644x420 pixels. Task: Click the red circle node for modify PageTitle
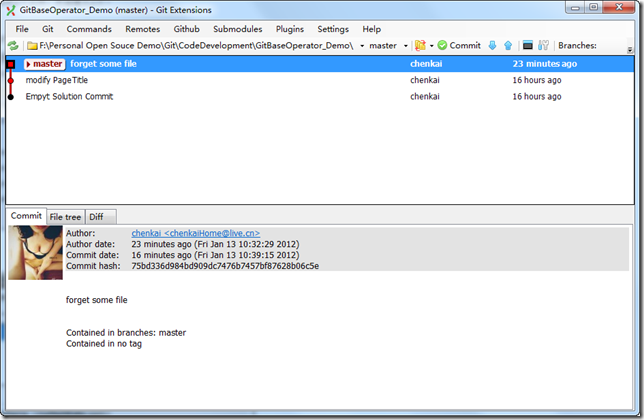11,80
